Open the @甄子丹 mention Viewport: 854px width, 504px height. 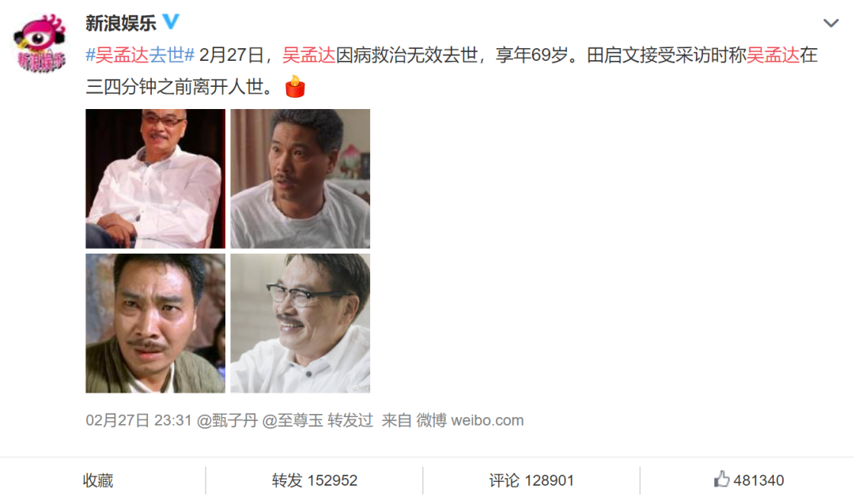point(227,420)
